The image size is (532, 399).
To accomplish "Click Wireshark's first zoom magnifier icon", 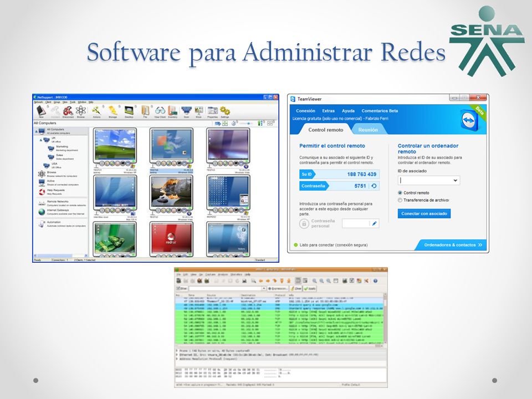I will click(x=315, y=281).
